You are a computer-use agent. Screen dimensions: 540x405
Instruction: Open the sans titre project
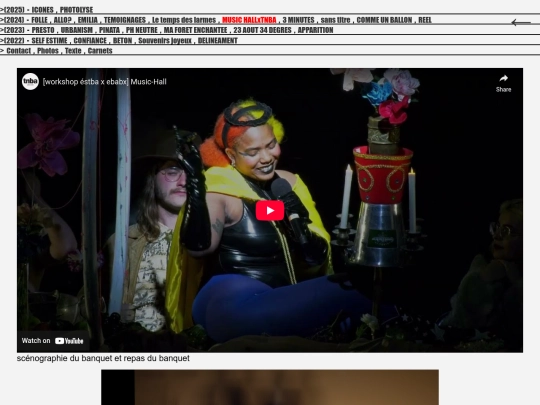point(335,20)
